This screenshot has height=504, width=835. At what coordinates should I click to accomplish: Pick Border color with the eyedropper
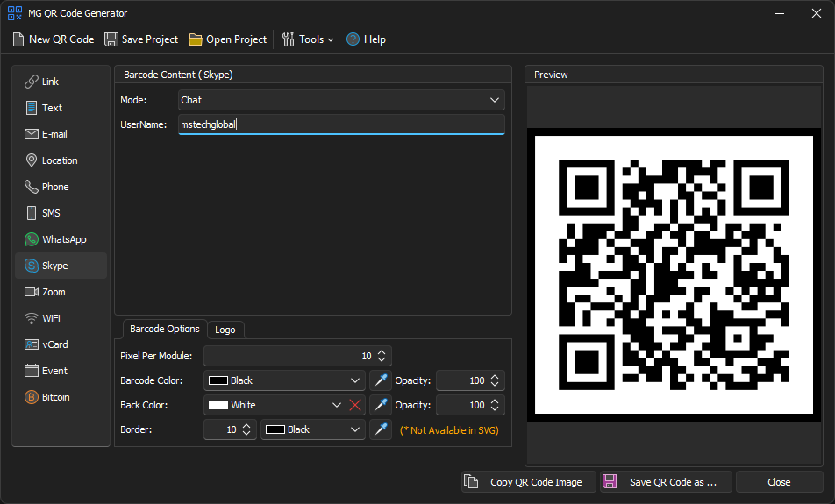pos(381,429)
